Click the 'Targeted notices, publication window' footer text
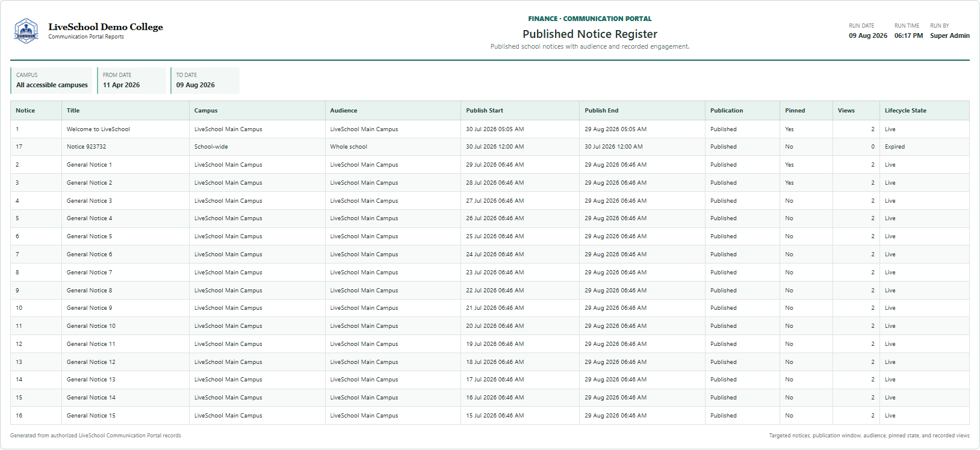 coord(869,436)
